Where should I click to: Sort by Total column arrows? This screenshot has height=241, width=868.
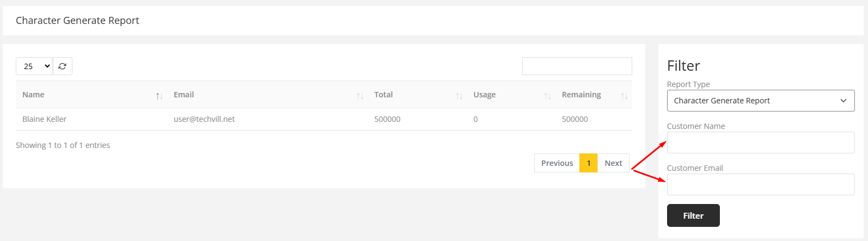pos(459,96)
